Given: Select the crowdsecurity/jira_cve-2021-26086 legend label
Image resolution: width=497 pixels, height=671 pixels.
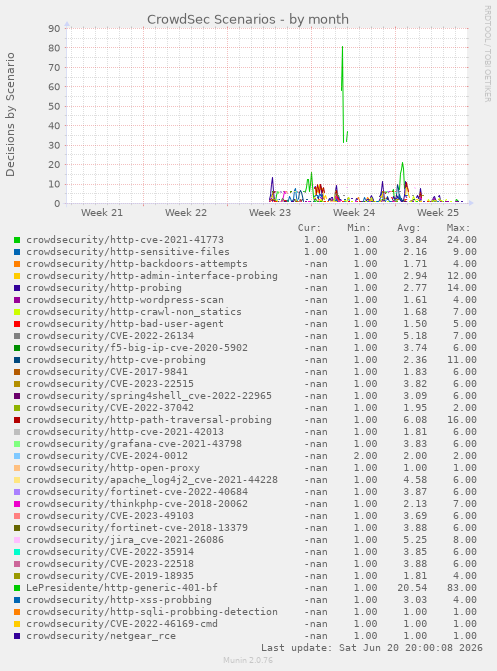Looking at the screenshot, I should [x=125, y=540].
